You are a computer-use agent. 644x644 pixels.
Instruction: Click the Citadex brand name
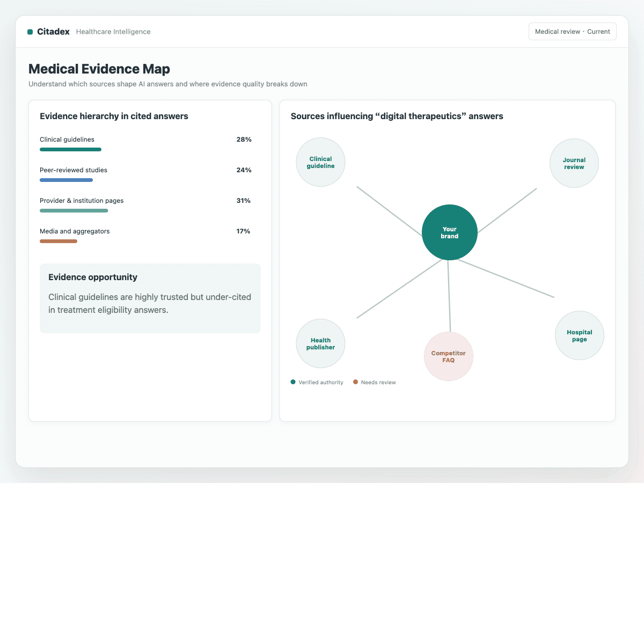[x=53, y=32]
